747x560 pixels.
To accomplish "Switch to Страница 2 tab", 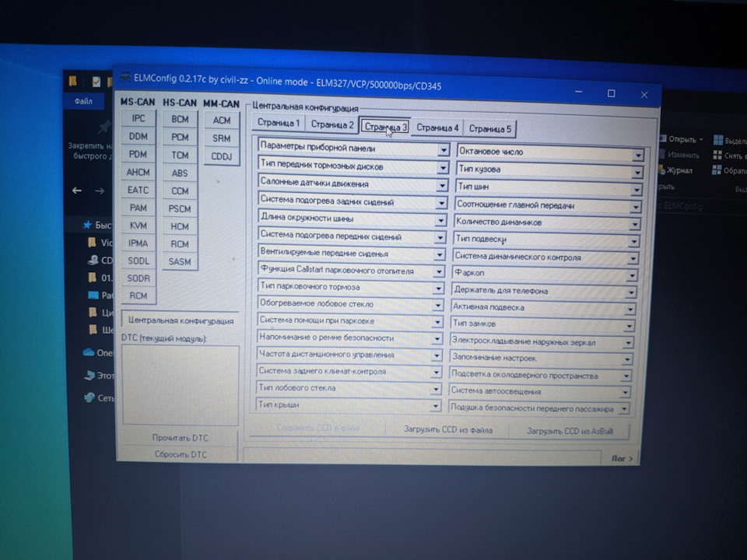I will (x=332, y=124).
